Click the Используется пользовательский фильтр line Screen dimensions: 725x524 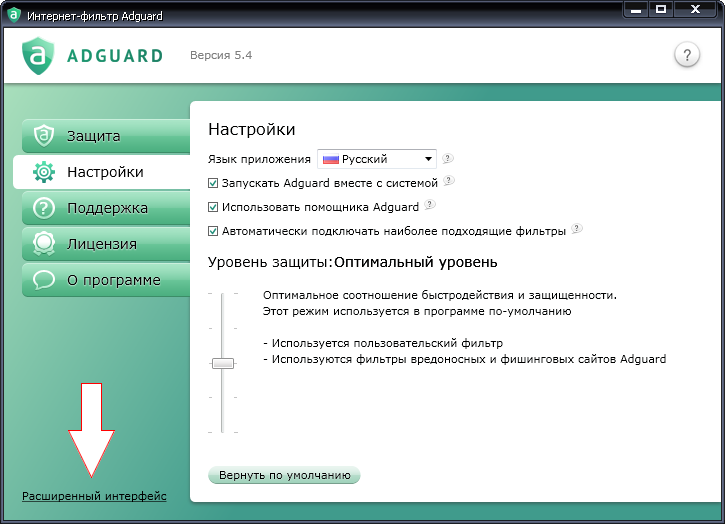(383, 343)
